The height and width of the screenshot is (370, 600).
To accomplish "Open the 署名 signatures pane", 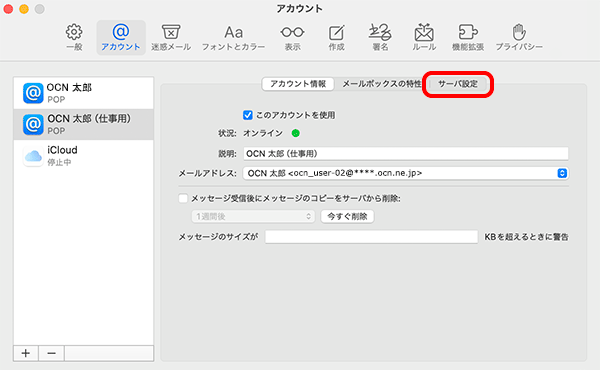I will point(380,37).
